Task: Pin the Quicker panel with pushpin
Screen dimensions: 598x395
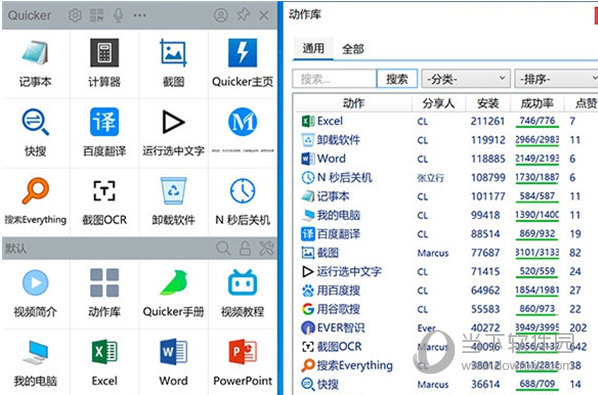Action: pyautogui.click(x=243, y=15)
